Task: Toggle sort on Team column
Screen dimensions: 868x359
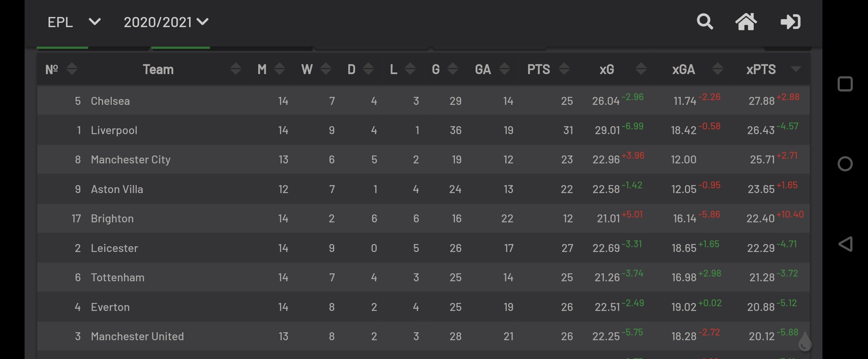Action: point(236,69)
